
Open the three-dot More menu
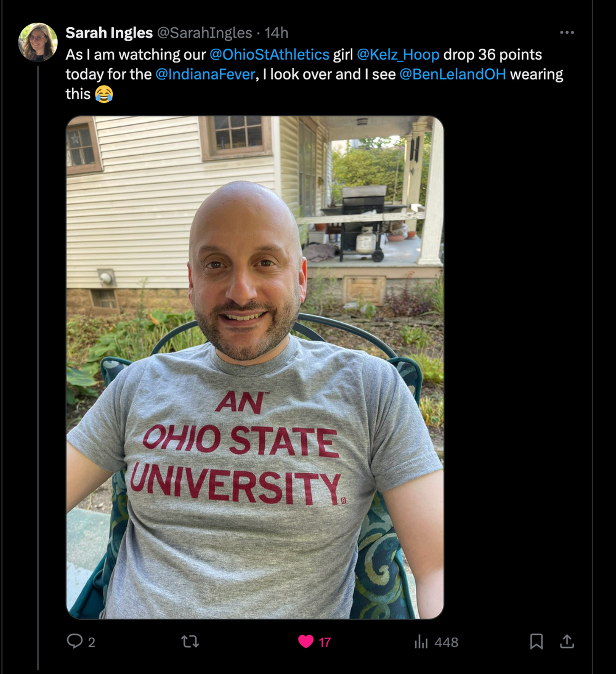[x=567, y=33]
